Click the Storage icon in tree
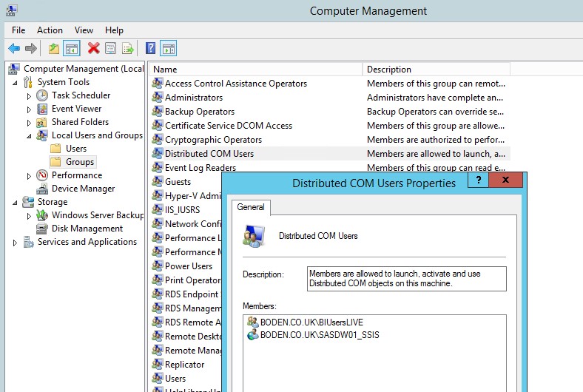 pyautogui.click(x=28, y=202)
